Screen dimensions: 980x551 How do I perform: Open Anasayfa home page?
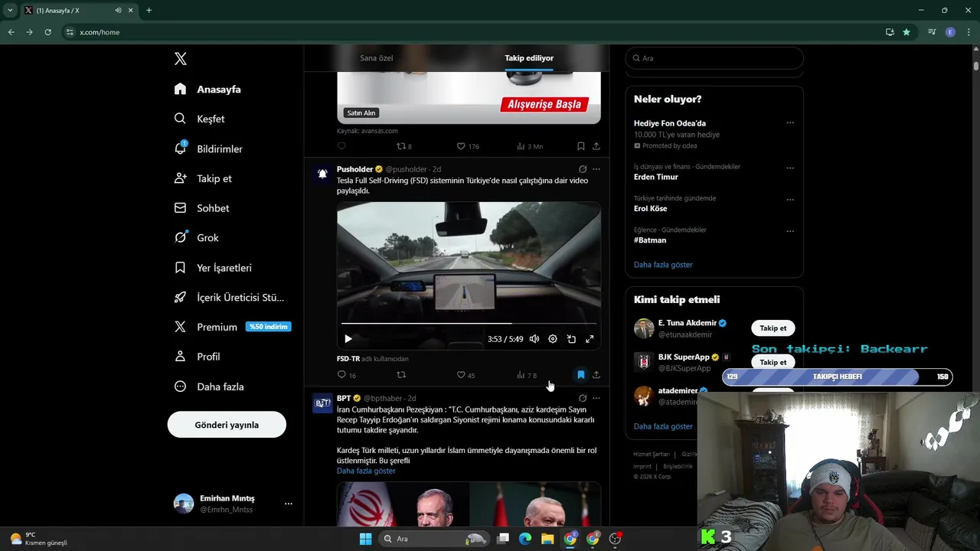pyautogui.click(x=207, y=89)
